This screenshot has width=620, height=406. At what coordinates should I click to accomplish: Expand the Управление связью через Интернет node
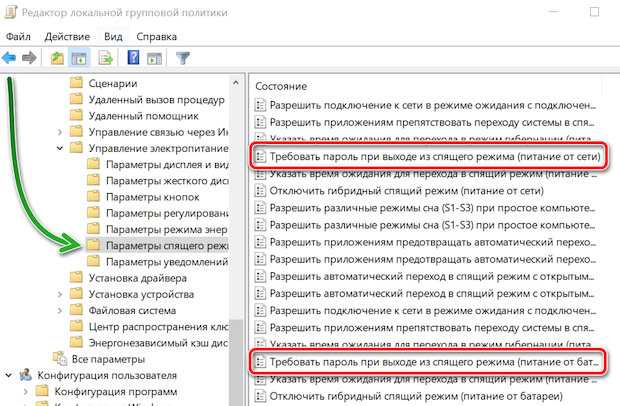click(x=60, y=132)
